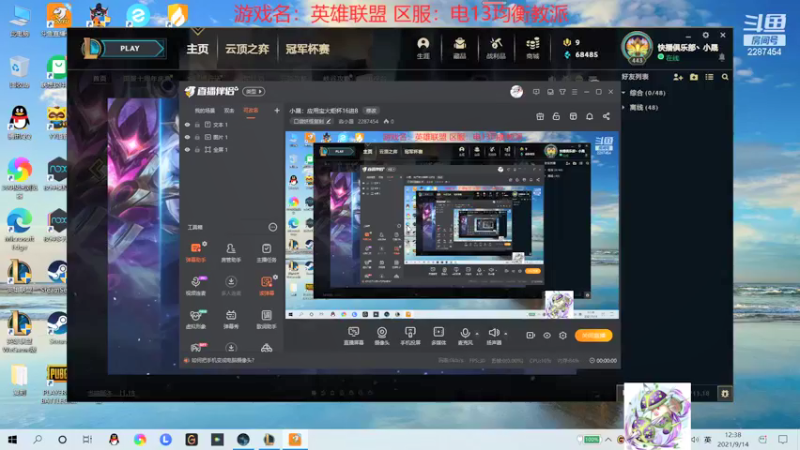Open the Windows Start menu
Viewport: 800px width, 450px height.
point(12,439)
